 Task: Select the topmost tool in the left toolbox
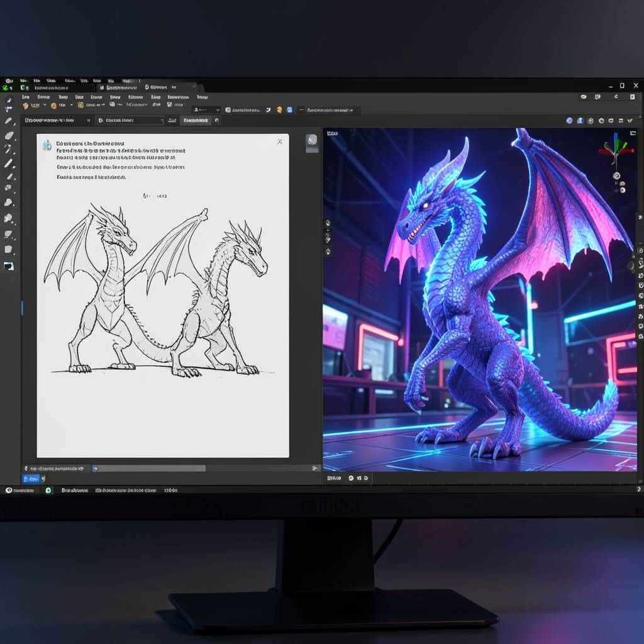pyautogui.click(x=9, y=100)
